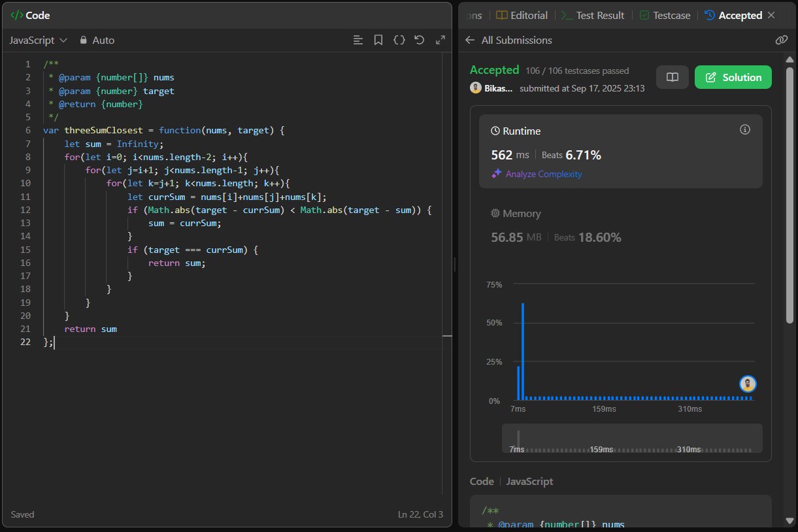Image resolution: width=798 pixels, height=532 pixels.
Task: Click the curly braces format icon
Action: [x=399, y=40]
